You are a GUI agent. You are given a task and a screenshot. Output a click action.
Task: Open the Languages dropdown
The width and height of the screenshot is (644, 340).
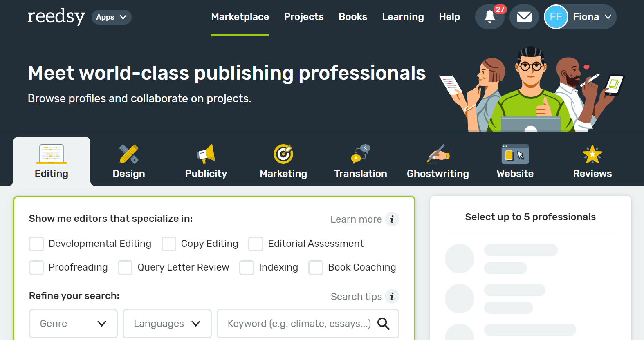click(x=167, y=324)
